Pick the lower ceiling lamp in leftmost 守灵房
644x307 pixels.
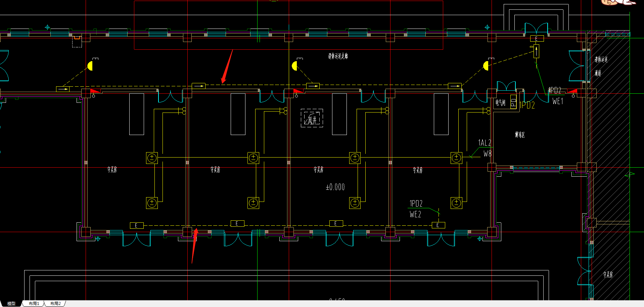coord(152,203)
